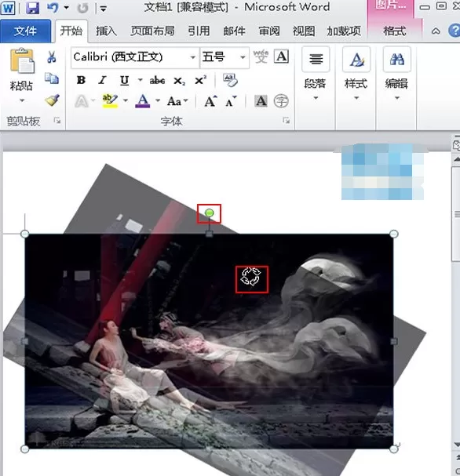The image size is (460, 476).
Task: Click the Grow Font icon
Action: [210, 101]
